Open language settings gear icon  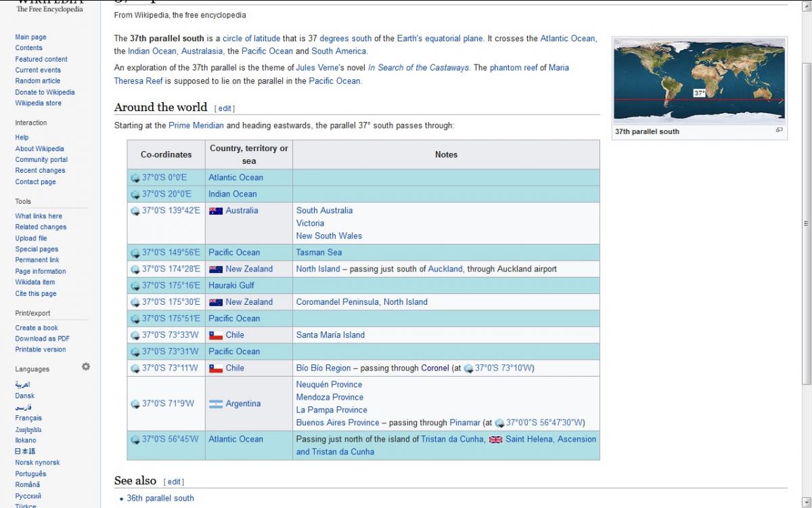coord(86,366)
